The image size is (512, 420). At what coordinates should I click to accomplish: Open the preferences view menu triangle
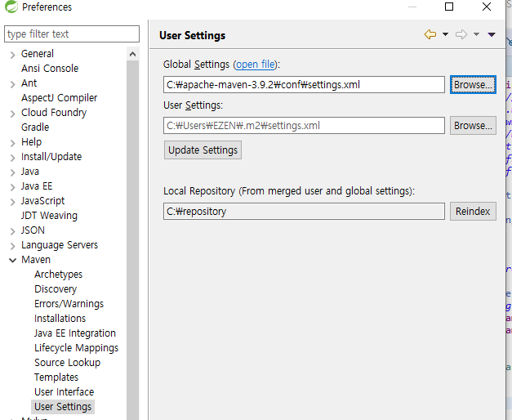point(492,34)
